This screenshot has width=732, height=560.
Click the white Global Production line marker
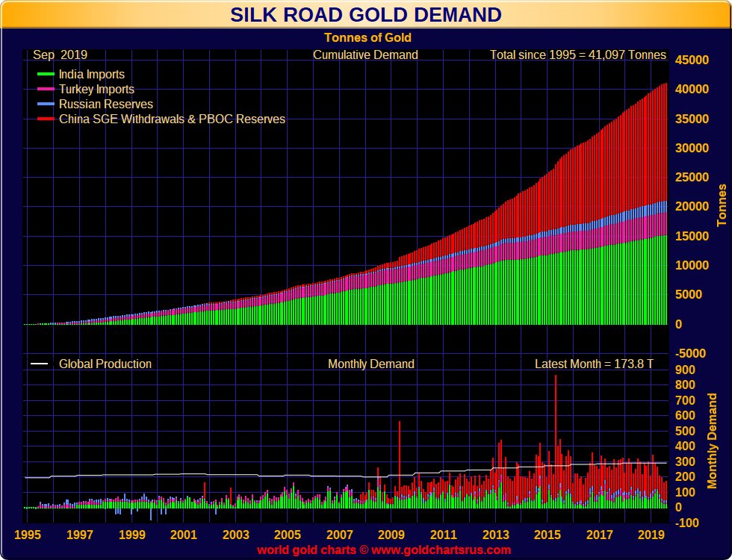[x=40, y=364]
